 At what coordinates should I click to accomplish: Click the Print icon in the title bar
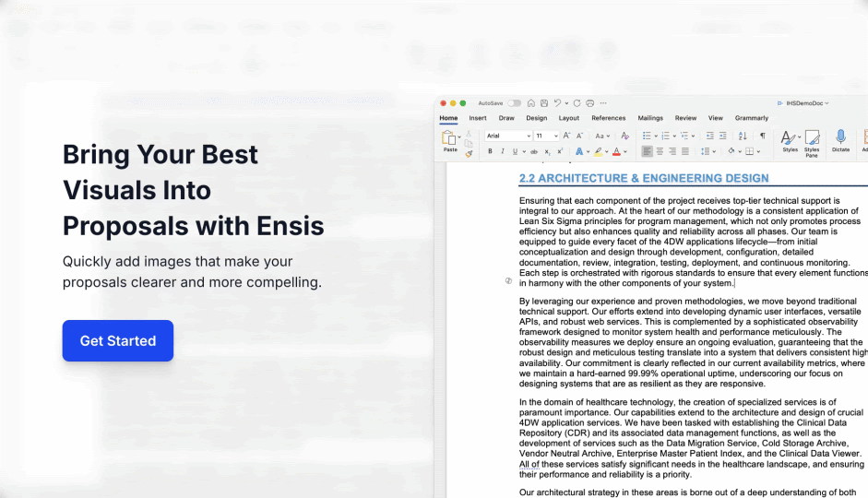click(x=590, y=103)
